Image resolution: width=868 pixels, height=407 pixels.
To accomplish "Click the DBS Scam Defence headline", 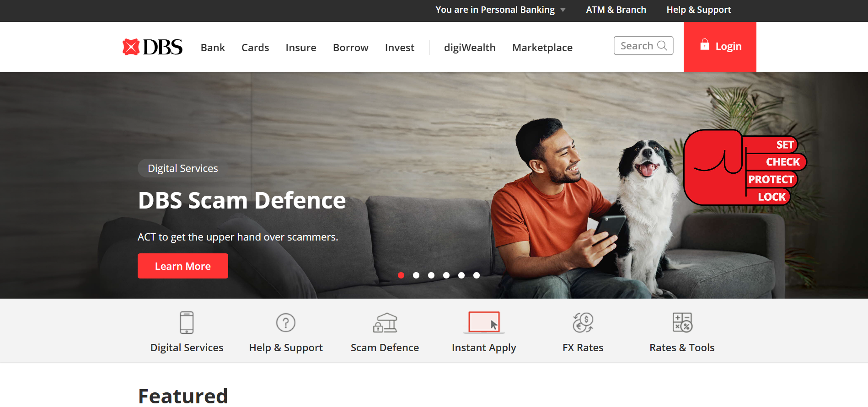I will 242,200.
